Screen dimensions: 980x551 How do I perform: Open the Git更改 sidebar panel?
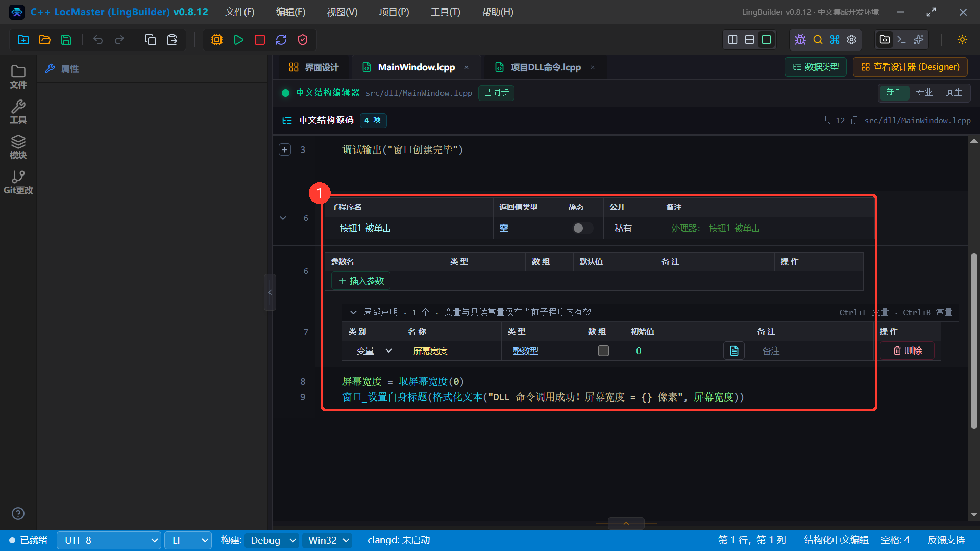[x=18, y=183]
